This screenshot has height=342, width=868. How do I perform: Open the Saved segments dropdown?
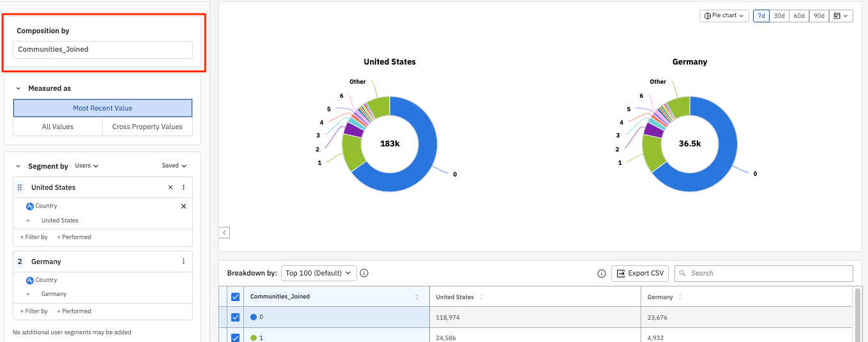pos(174,166)
